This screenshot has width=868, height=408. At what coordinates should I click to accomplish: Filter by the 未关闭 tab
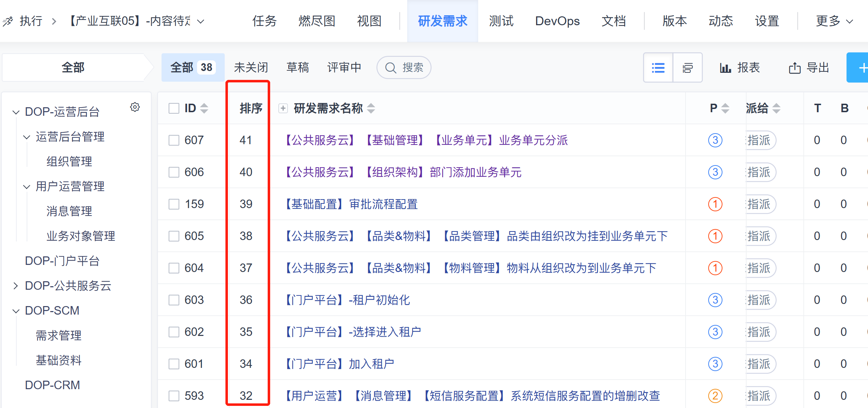click(x=251, y=67)
